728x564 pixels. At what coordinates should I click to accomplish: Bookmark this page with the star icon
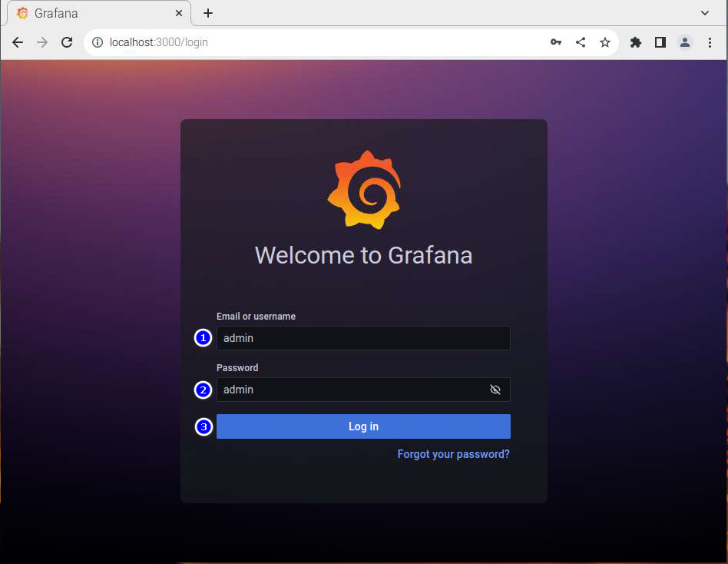(x=604, y=42)
